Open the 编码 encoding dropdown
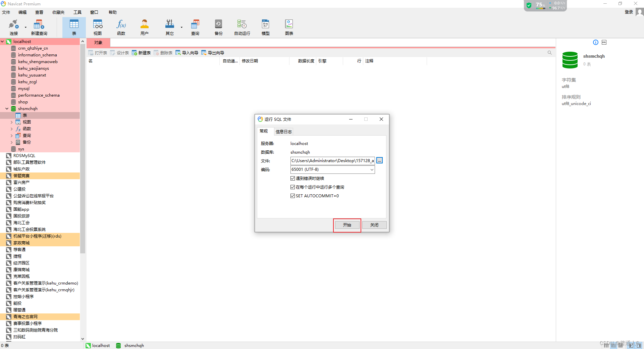The image size is (644, 349). (x=372, y=169)
